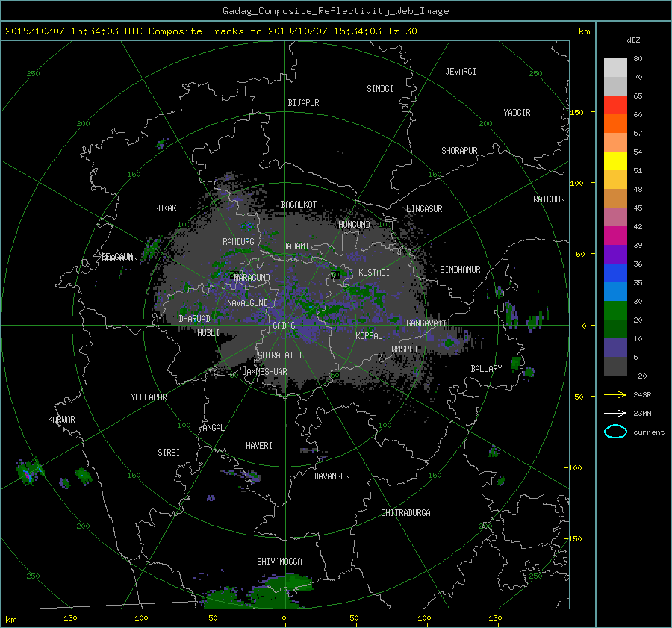Click the JEVARGI label
Viewport: 672px width, 628px height.
click(x=461, y=72)
